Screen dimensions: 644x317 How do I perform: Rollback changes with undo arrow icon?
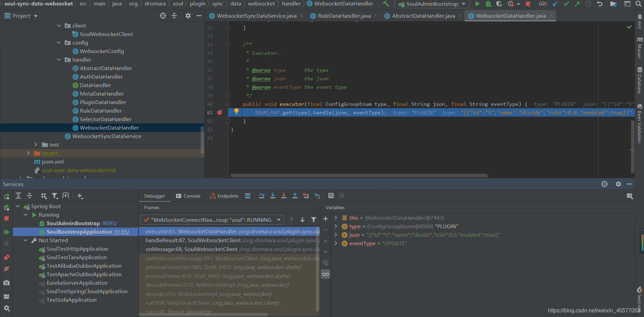point(599,4)
